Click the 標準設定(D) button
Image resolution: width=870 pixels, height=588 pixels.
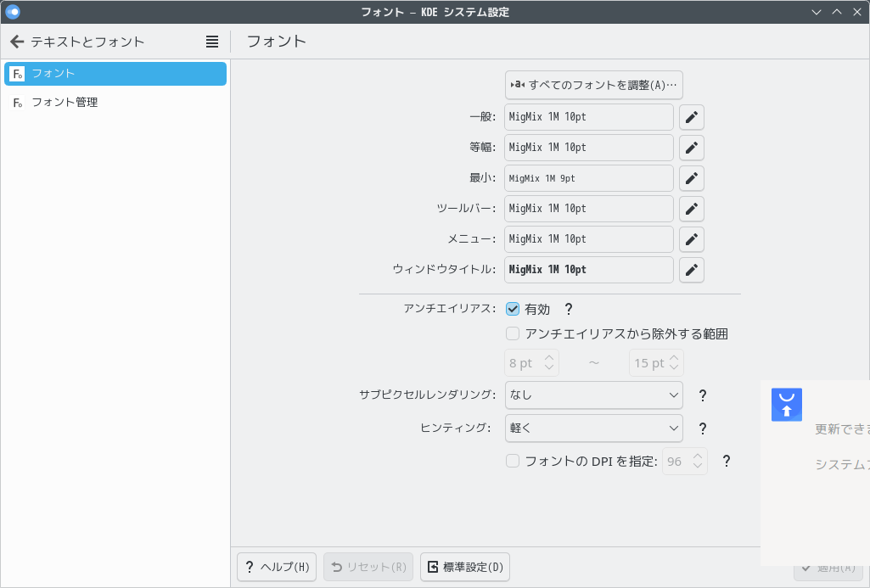coord(465,568)
